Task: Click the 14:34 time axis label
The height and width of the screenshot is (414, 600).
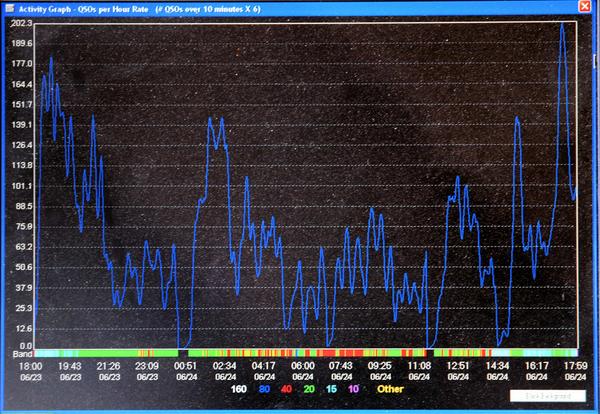Action: coord(497,366)
